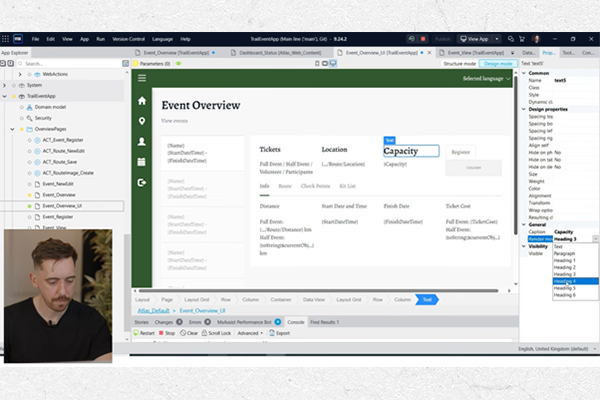Select the Domain model item
The image size is (600, 400).
[x=50, y=107]
